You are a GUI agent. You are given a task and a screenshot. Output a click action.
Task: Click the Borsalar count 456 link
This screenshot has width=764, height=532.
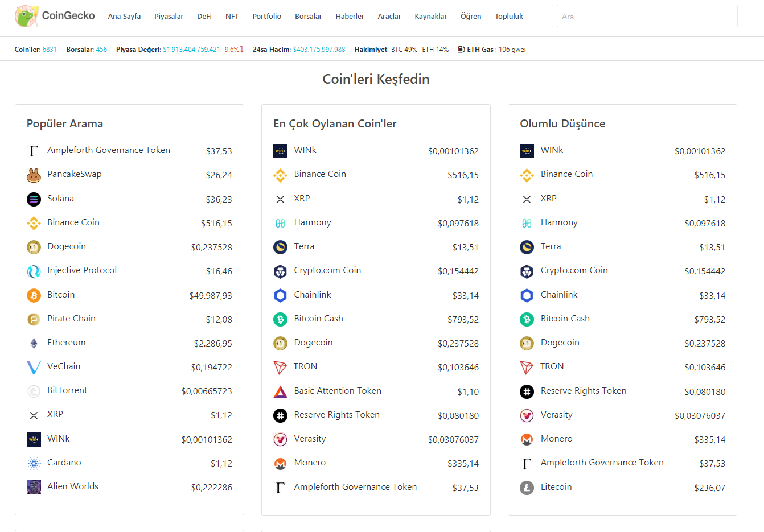pyautogui.click(x=101, y=50)
